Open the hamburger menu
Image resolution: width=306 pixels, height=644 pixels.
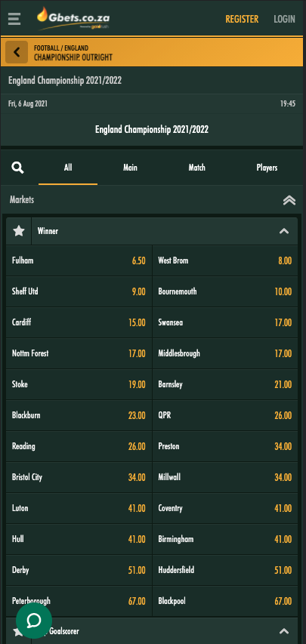(14, 19)
